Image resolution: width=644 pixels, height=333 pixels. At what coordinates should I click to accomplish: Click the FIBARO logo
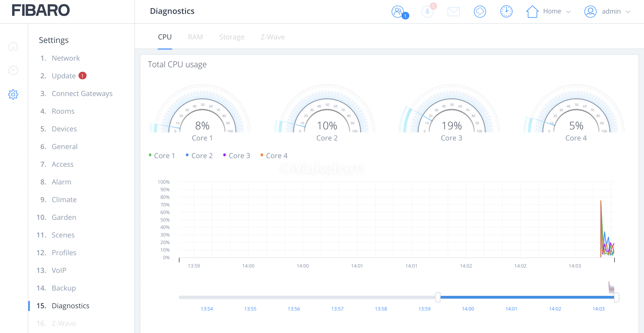[41, 10]
